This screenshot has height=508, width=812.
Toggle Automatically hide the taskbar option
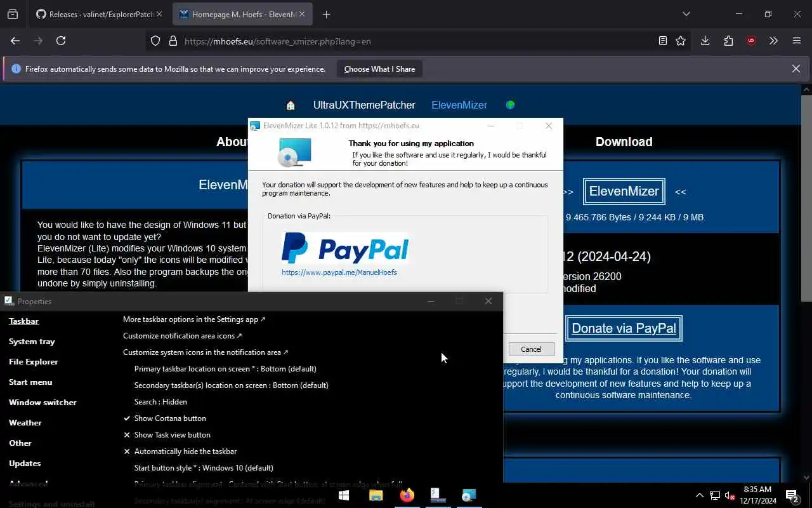pos(180,451)
